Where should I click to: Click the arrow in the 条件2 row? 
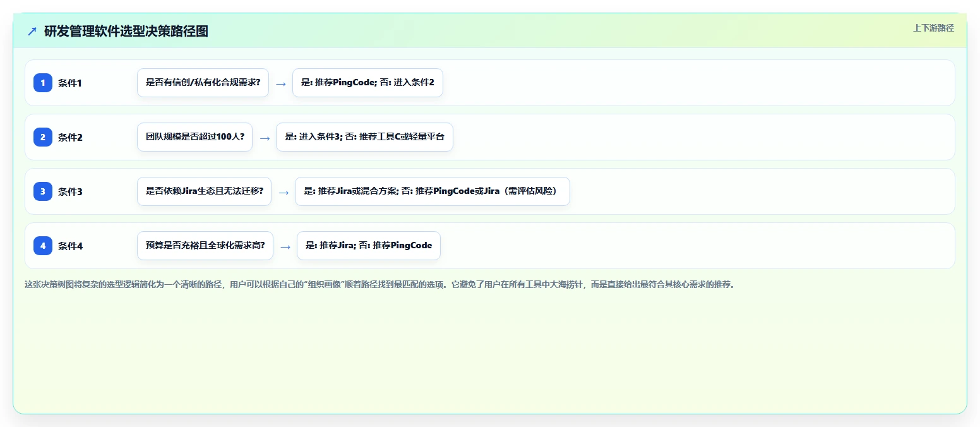pyautogui.click(x=265, y=138)
